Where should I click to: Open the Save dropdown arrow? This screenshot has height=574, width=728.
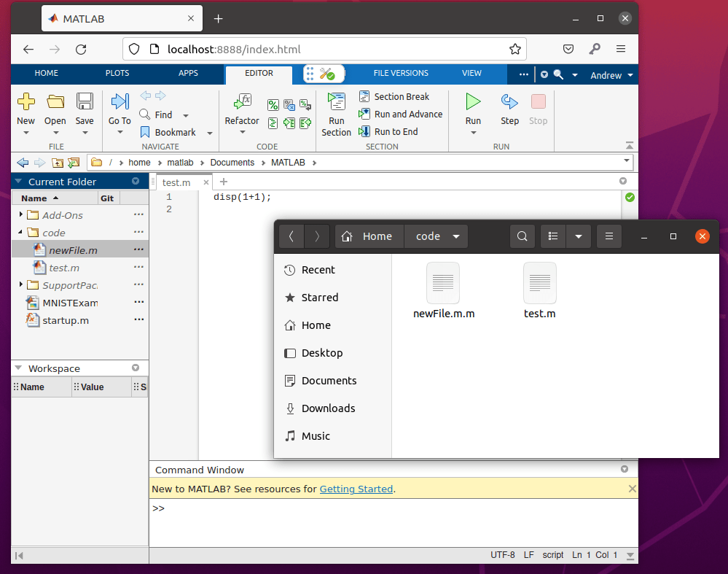(x=85, y=133)
